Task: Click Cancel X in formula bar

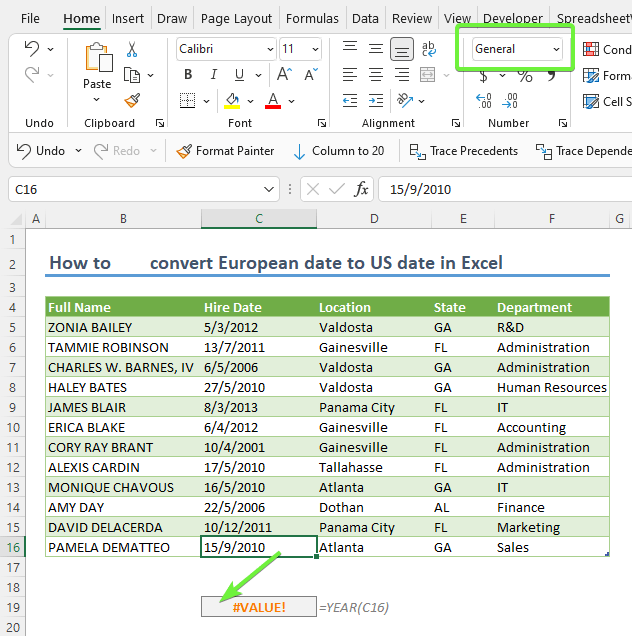Action: [x=313, y=189]
